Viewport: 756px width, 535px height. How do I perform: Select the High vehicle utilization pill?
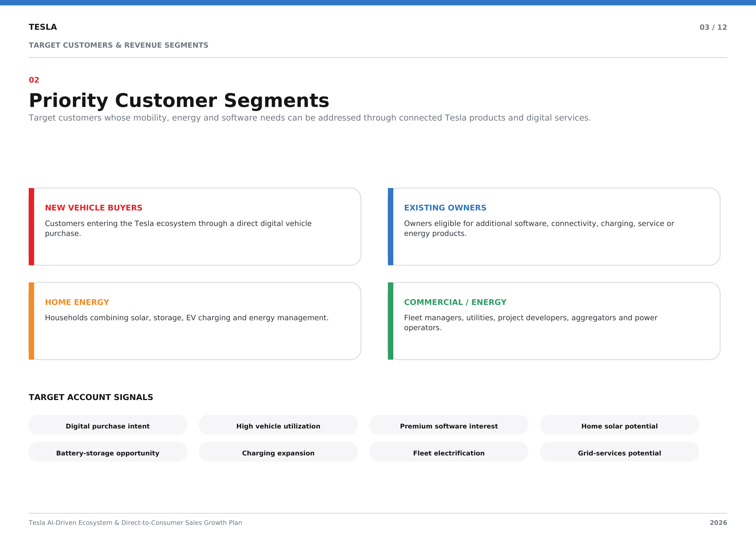pyautogui.click(x=278, y=425)
